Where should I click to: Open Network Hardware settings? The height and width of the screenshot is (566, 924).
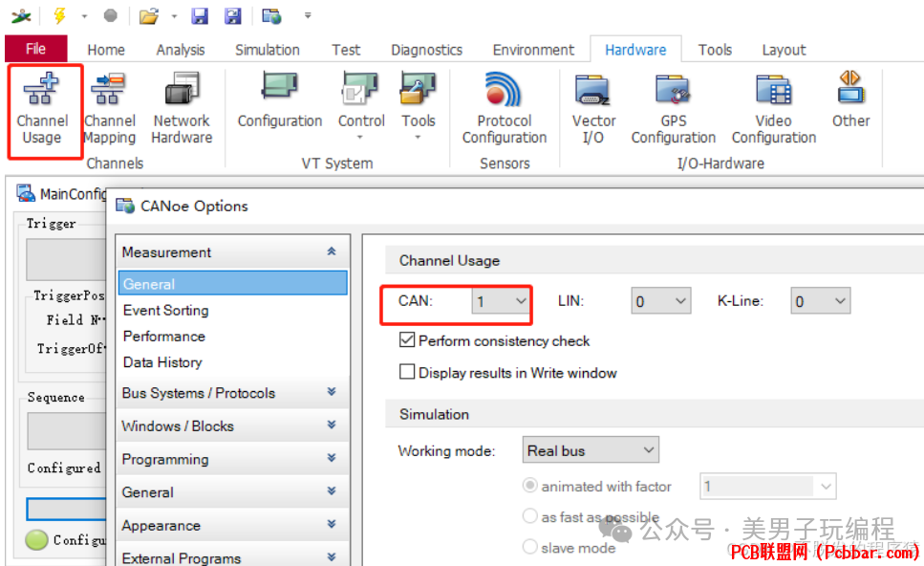tap(182, 110)
